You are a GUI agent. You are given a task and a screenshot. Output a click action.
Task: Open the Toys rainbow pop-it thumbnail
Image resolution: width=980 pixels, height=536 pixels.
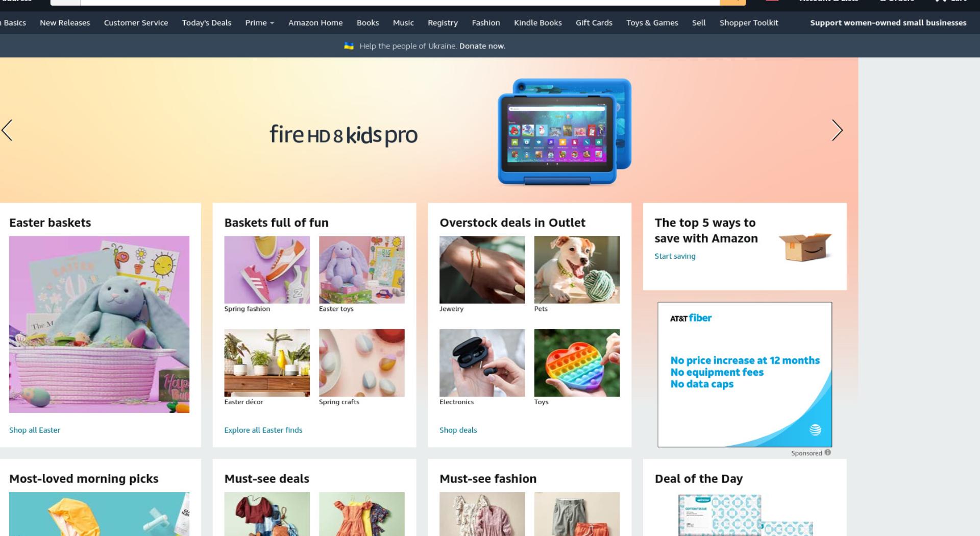pyautogui.click(x=577, y=363)
